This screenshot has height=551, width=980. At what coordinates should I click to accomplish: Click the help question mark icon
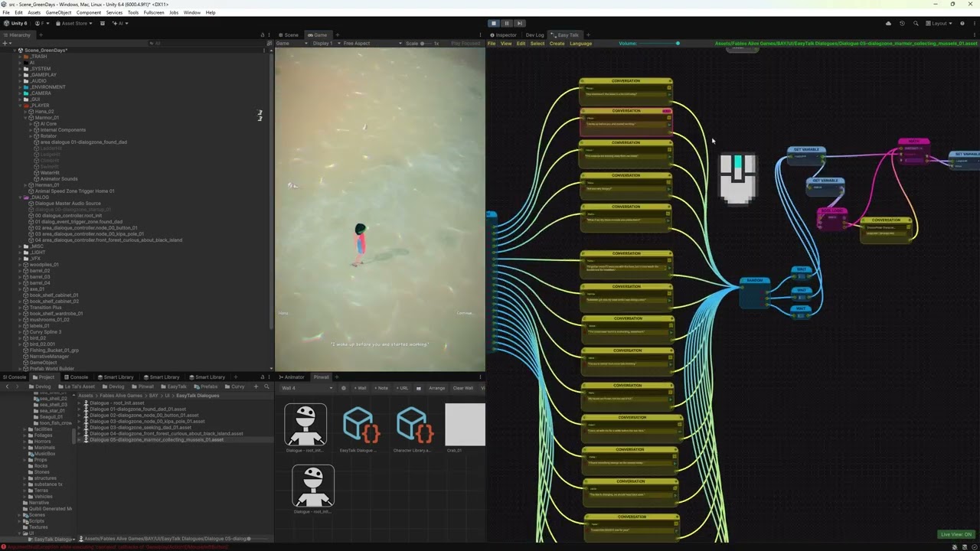962,24
